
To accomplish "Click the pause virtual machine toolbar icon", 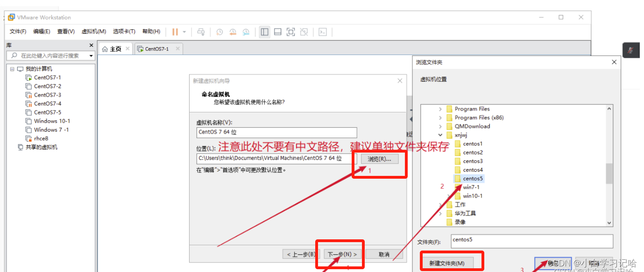I will (x=175, y=32).
